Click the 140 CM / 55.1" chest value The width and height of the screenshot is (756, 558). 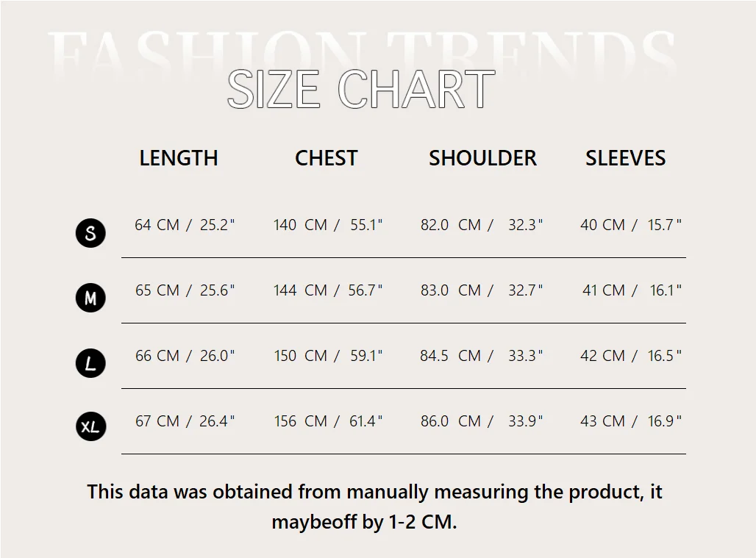[328, 225]
